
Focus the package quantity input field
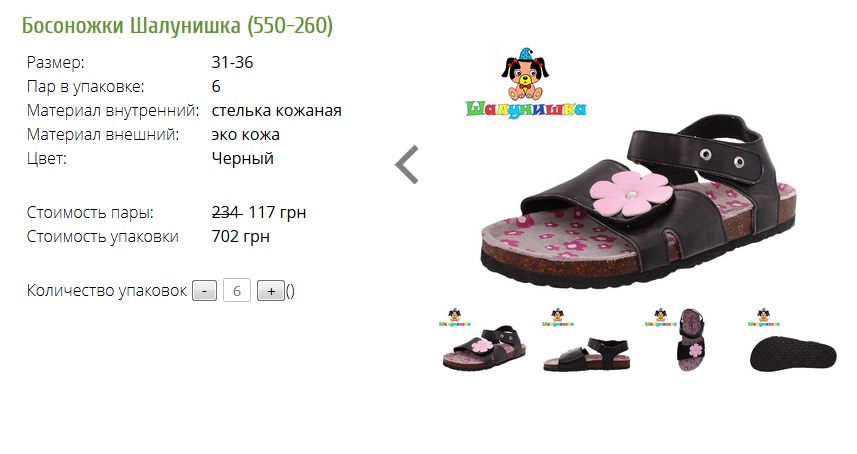237,290
